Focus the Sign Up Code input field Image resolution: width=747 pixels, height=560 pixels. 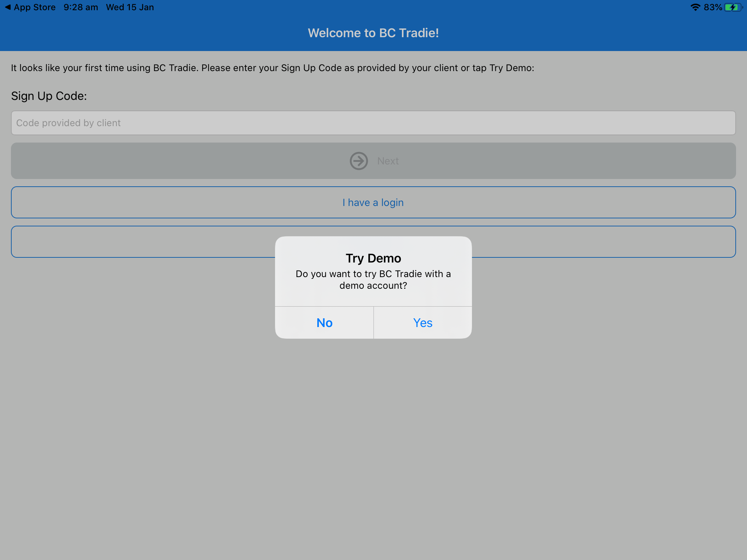pos(373,123)
